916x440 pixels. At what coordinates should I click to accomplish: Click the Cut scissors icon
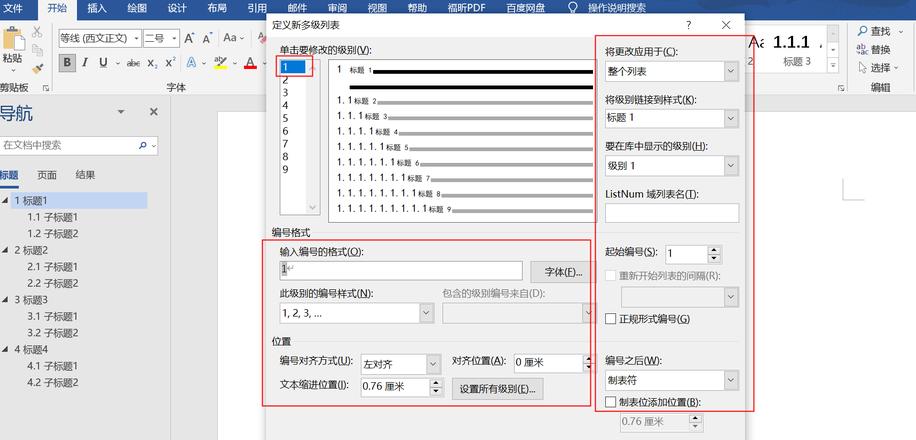(x=37, y=32)
